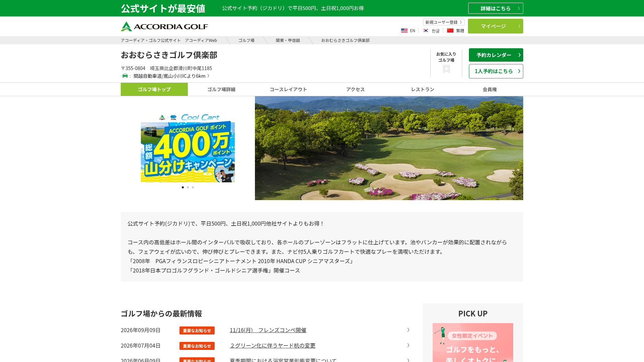
Task: Open the 女性限定イベント PICK UP banner
Action: point(473,343)
